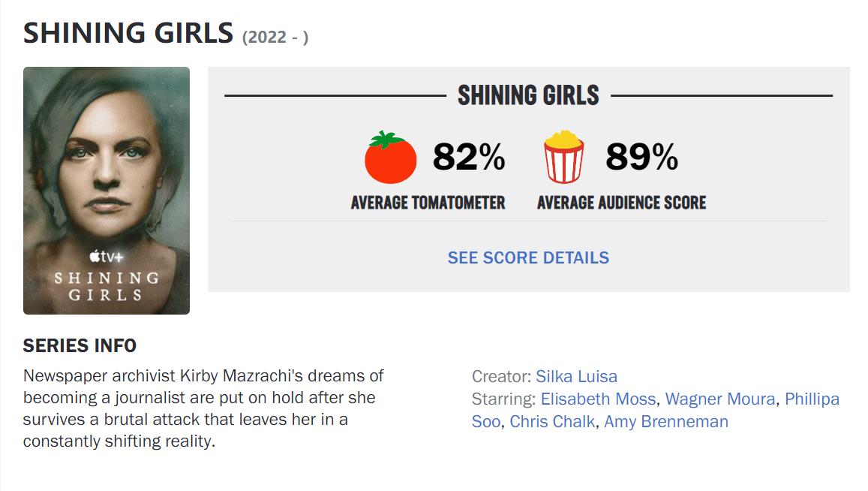Click the Apple TV+ logo on the poster

click(x=106, y=257)
